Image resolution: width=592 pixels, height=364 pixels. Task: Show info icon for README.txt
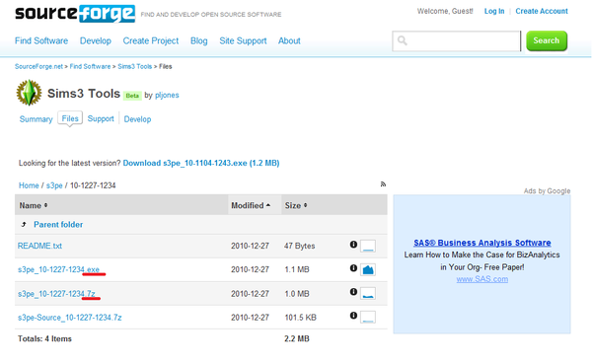(353, 245)
